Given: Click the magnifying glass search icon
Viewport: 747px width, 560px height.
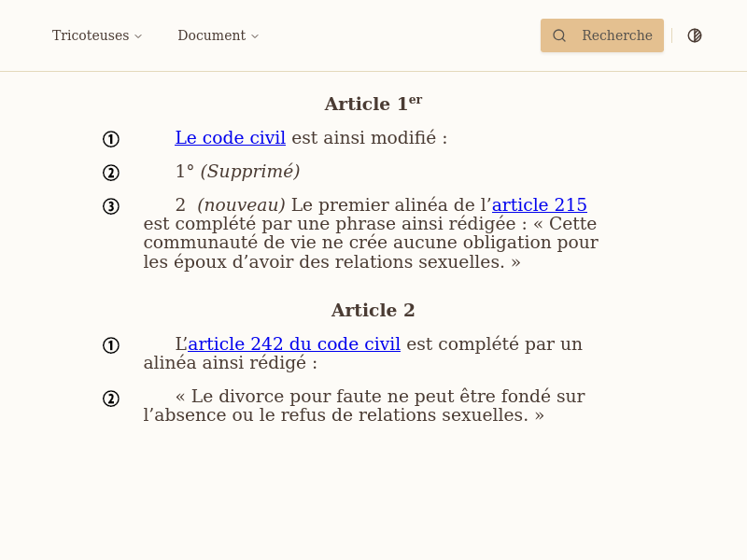Looking at the screenshot, I should pyautogui.click(x=559, y=35).
